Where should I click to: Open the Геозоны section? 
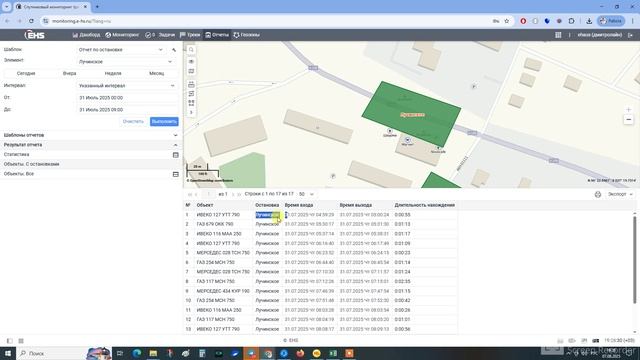[x=247, y=35]
